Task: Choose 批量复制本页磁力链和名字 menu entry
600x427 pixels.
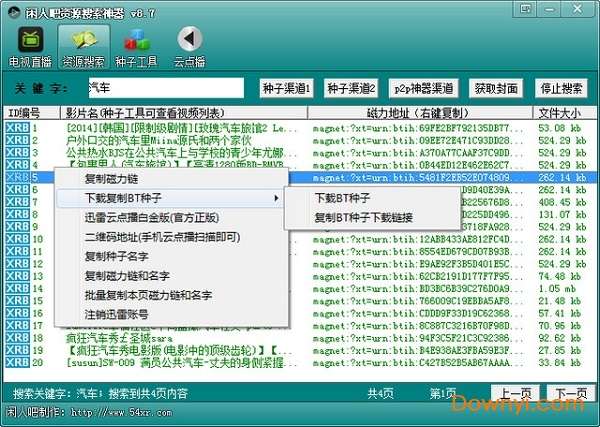Action: (x=172, y=295)
